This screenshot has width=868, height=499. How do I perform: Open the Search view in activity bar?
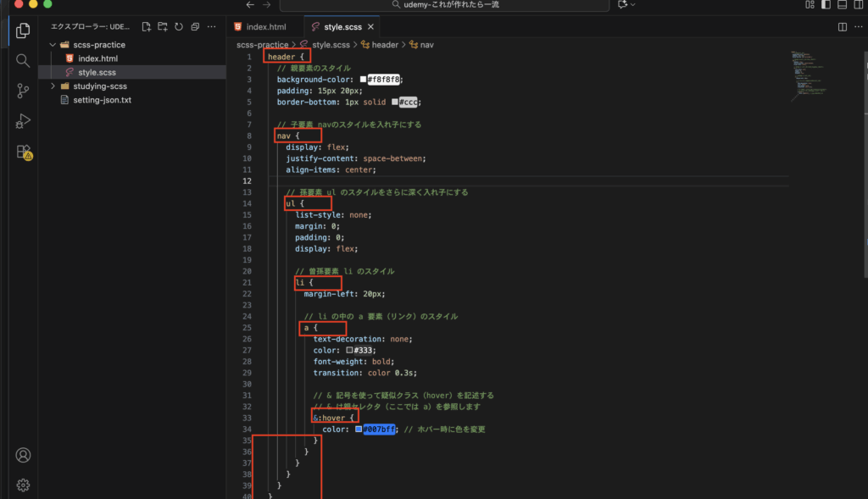23,60
